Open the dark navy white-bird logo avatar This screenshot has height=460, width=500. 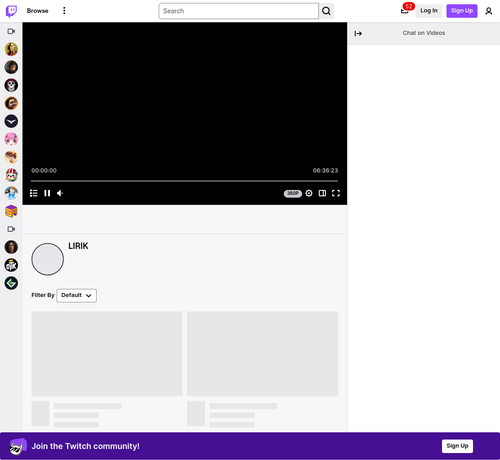pos(11,121)
